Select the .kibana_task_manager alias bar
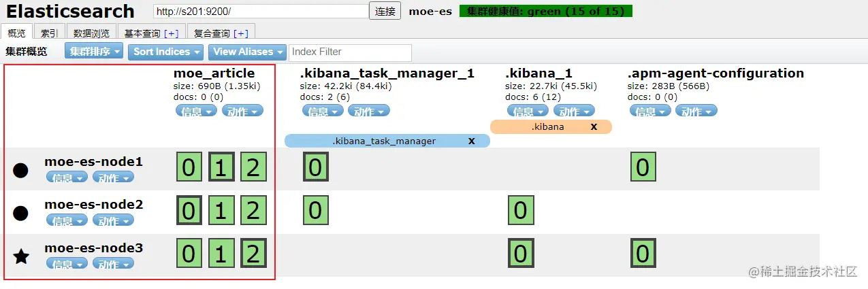The height and width of the screenshot is (289, 868). pos(387,141)
